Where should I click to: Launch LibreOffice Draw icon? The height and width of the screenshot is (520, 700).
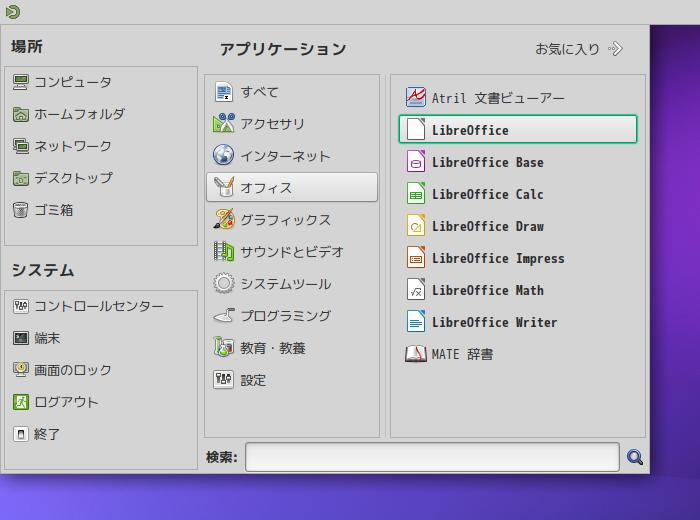click(x=416, y=225)
